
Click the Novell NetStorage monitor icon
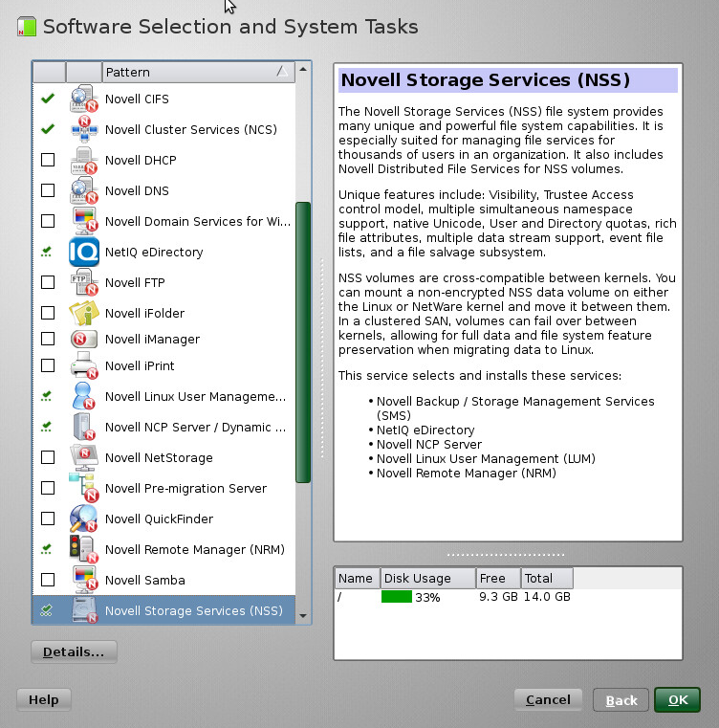coord(84,457)
